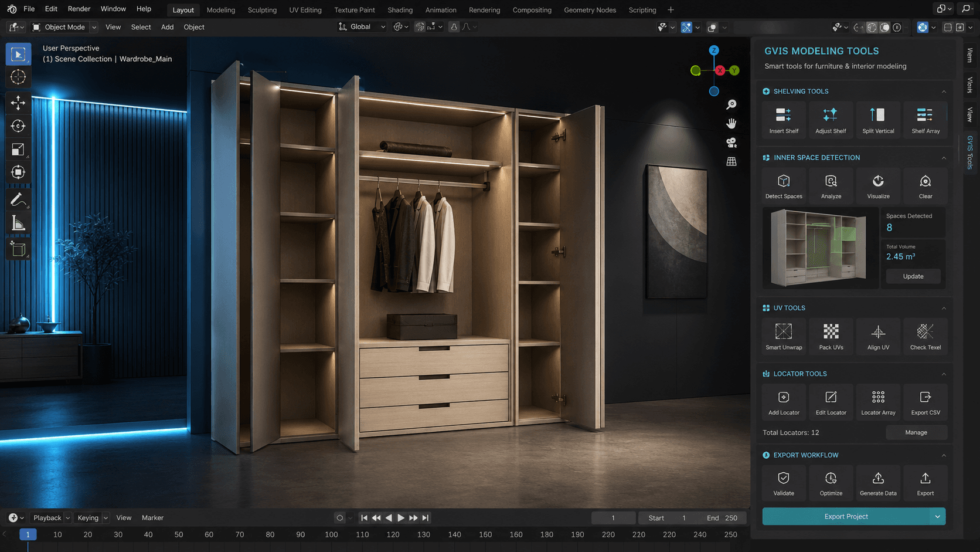Click the wardrobe spaces preview thumbnail
The image size is (980, 552).
click(820, 248)
